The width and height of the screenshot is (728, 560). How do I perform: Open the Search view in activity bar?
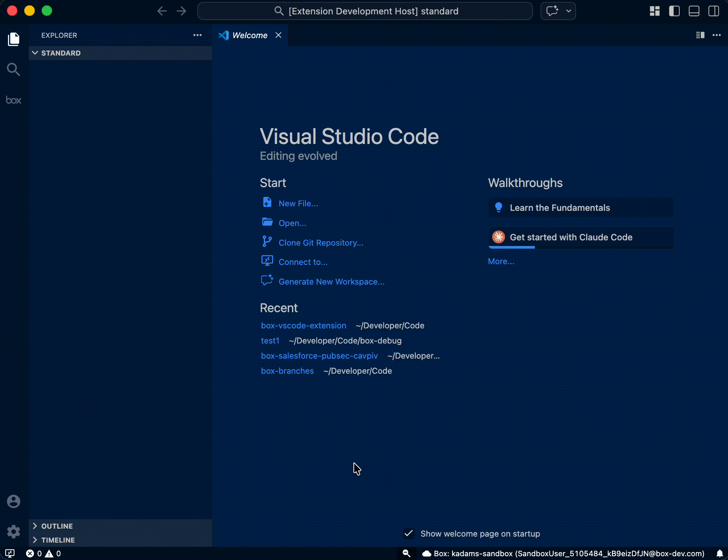point(14,70)
